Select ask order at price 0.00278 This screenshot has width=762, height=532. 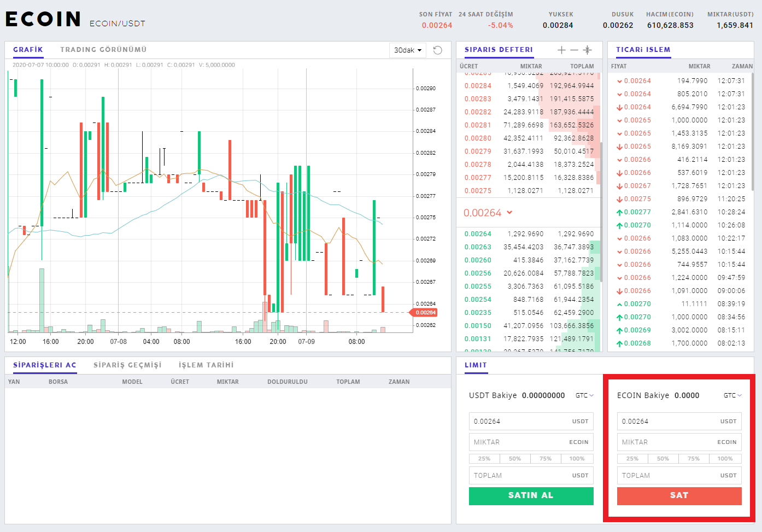point(529,165)
